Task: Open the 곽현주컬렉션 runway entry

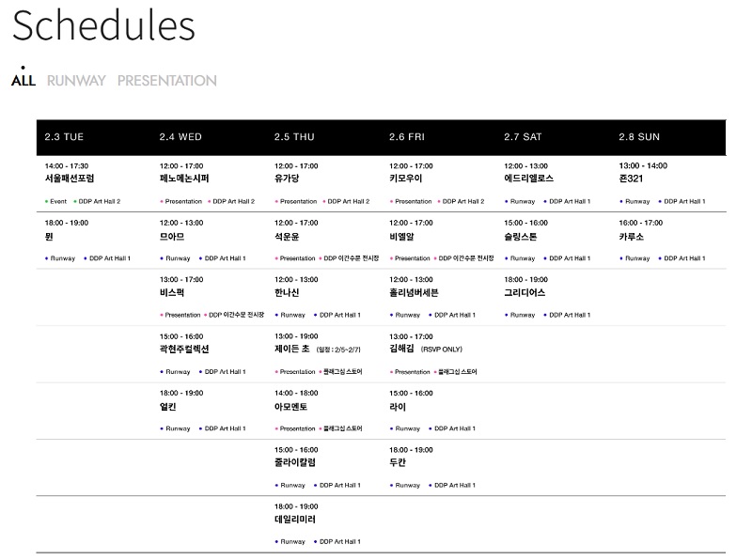Action: 184,350
